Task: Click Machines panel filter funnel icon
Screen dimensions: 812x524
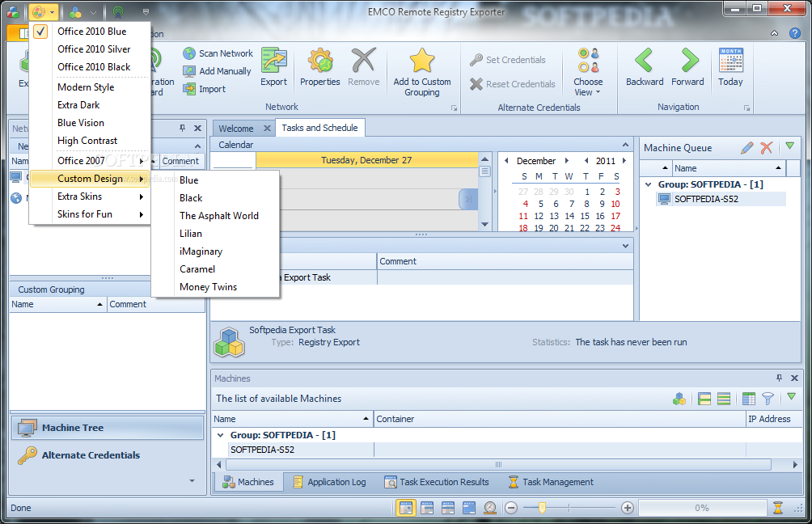Action: [x=768, y=398]
